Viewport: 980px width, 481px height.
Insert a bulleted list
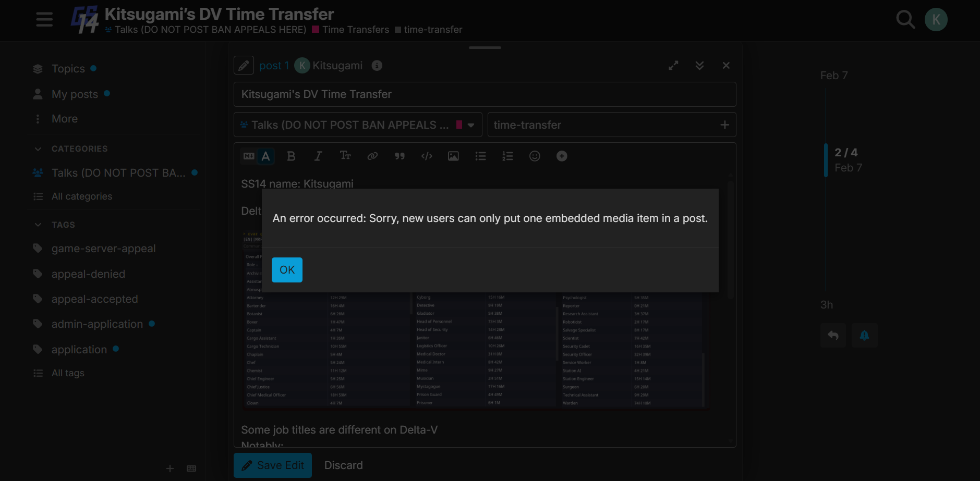480,156
